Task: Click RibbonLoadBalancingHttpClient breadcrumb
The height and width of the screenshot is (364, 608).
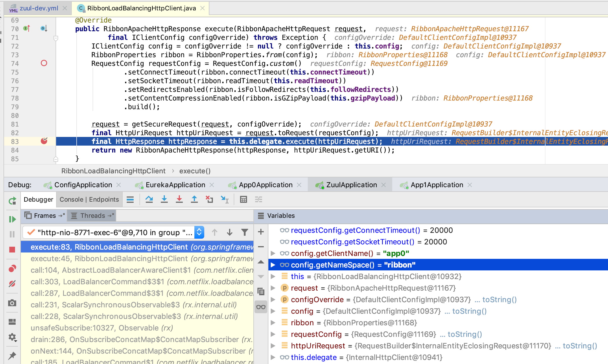Action: coord(113,171)
